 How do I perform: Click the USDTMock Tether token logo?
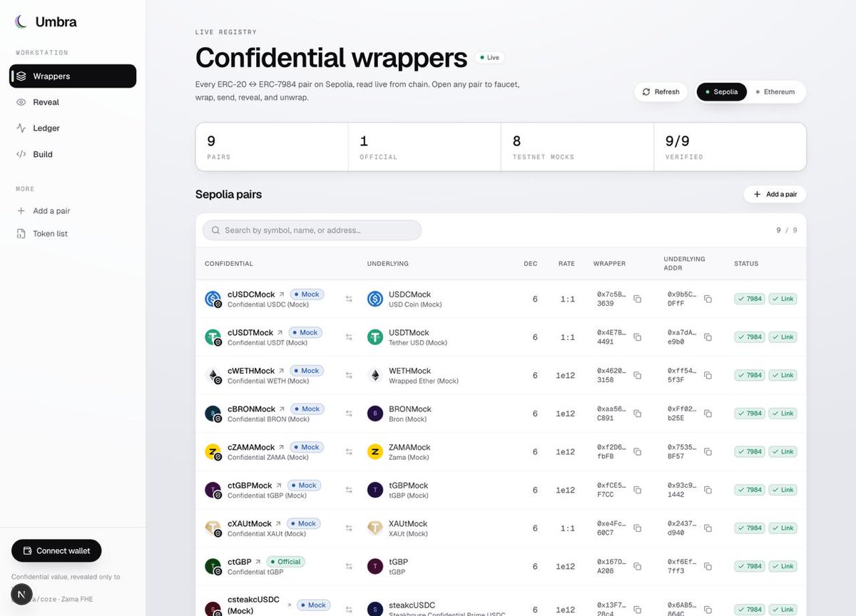click(x=375, y=337)
